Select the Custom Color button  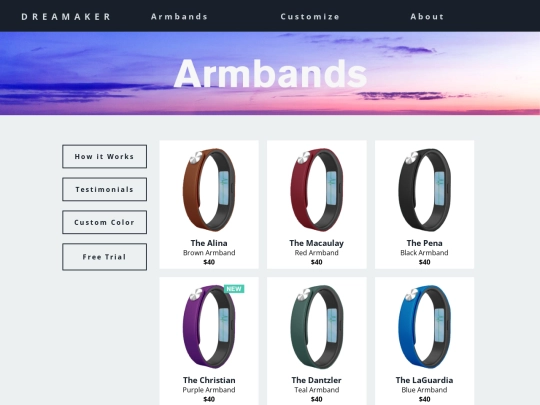[x=104, y=222]
